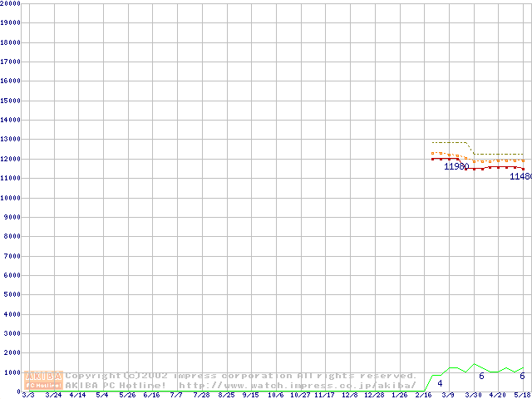Click the 5/18 date on x-axis
This screenshot has height=399, width=532.
click(x=523, y=396)
